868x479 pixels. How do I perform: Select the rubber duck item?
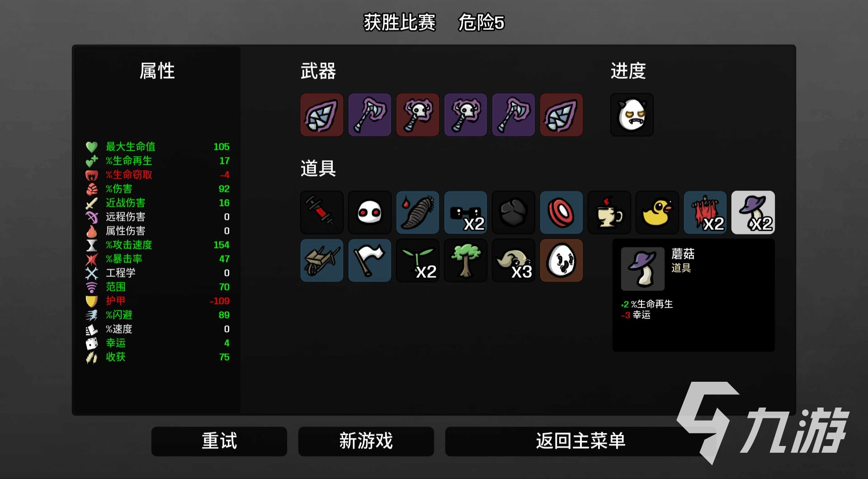[x=657, y=212]
